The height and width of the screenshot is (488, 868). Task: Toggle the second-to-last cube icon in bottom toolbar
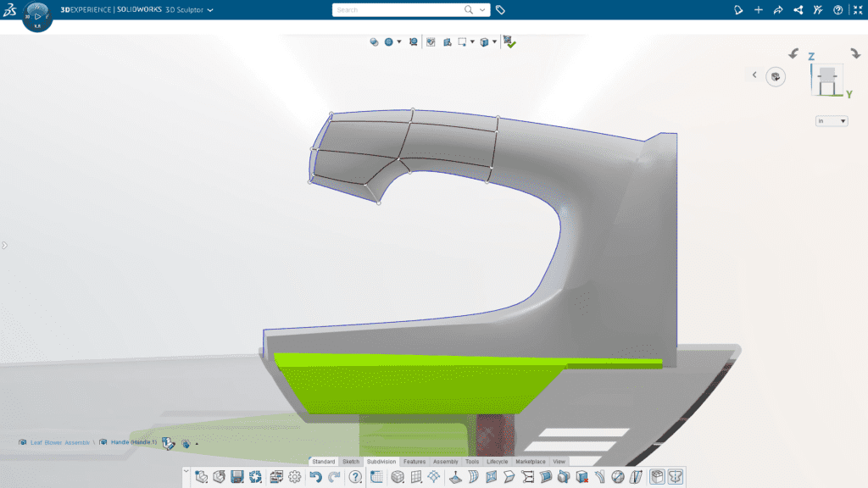point(656,477)
